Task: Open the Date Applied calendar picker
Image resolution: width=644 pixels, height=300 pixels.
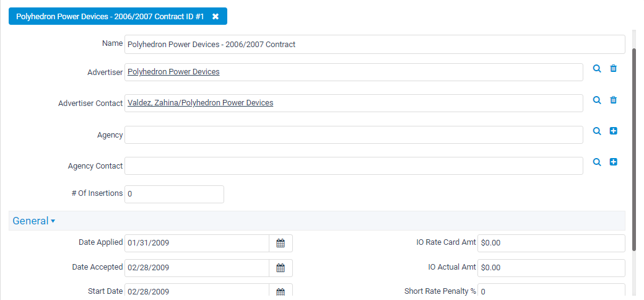Action: click(x=281, y=243)
